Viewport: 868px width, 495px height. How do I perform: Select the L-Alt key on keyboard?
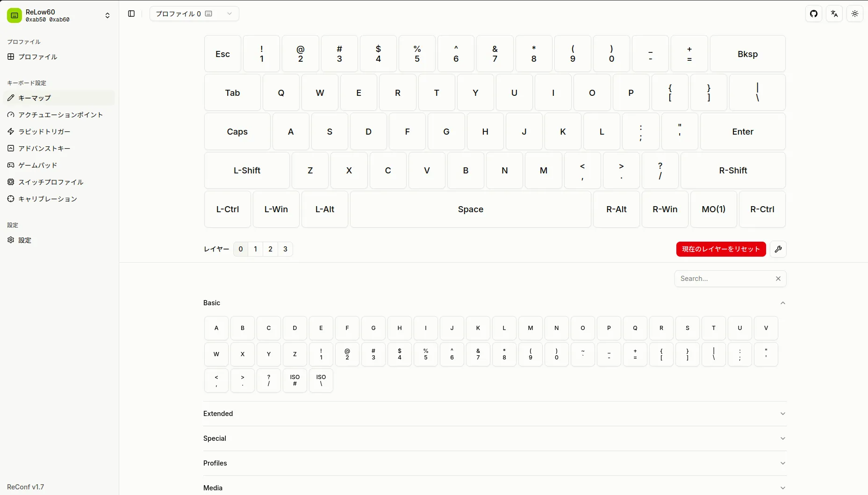(x=325, y=209)
